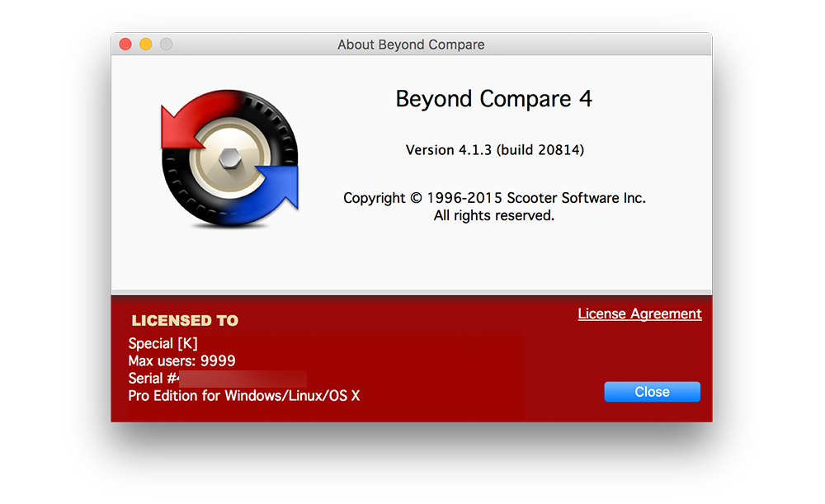Select the 'Version 4.1.3 (build 20814)' text
Viewport: 825px width, 504px height.
coord(494,150)
